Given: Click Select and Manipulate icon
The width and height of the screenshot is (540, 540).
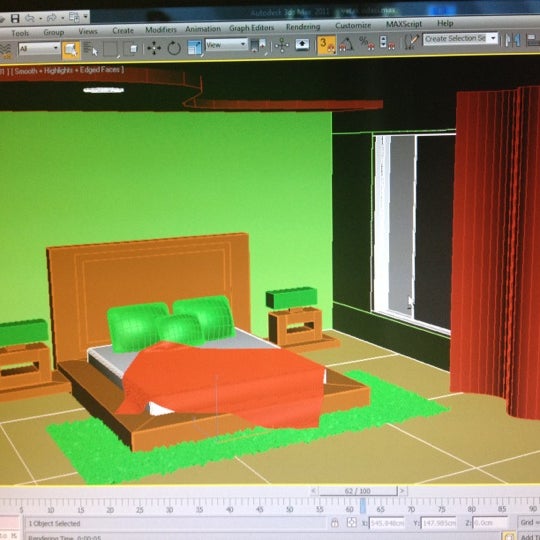Looking at the screenshot, I should click(x=282, y=45).
